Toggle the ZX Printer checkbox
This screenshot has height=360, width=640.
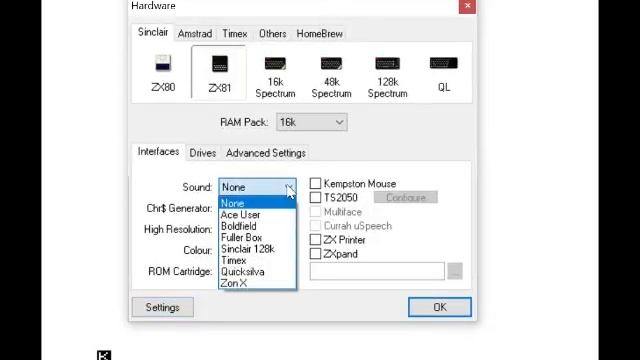point(315,240)
